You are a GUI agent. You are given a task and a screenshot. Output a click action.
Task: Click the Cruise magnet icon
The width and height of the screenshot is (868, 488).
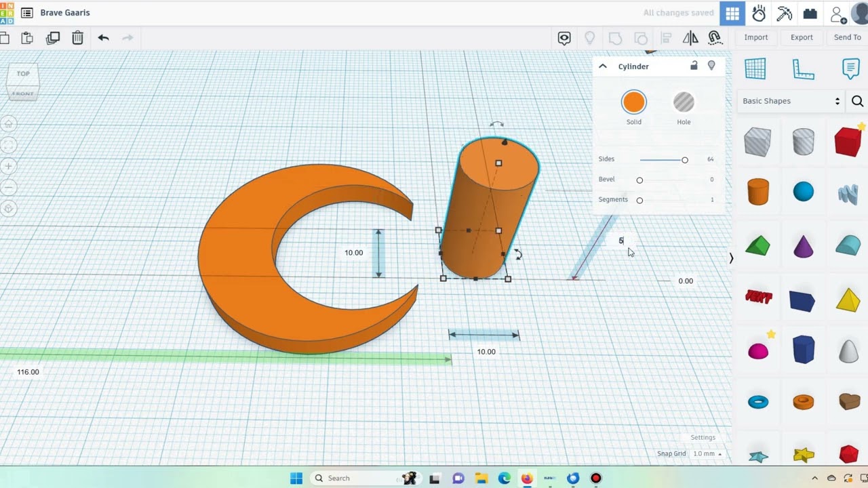point(715,38)
